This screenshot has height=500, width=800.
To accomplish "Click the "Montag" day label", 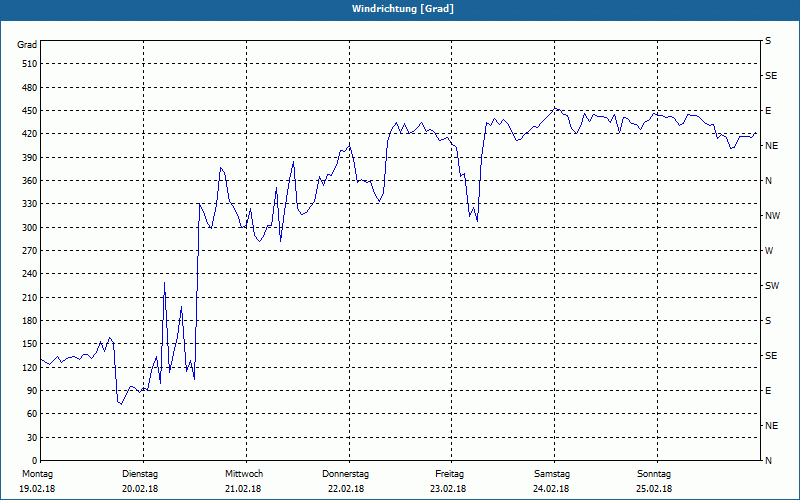I will click(37, 474).
